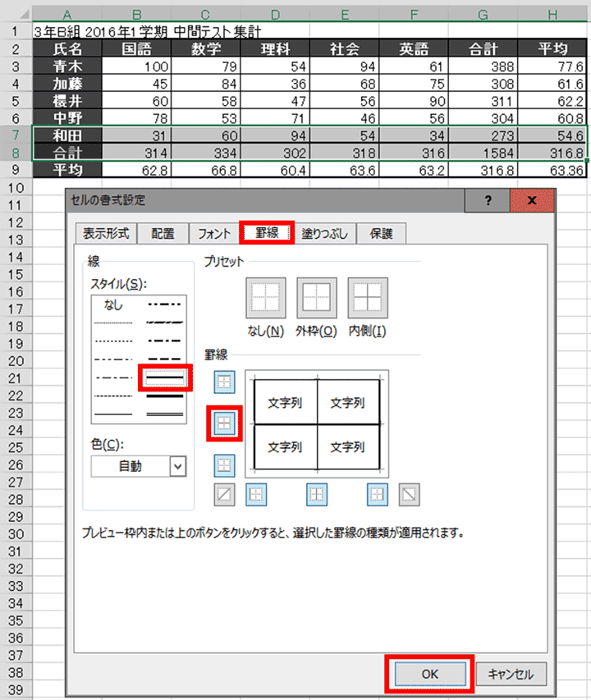Click the 加藤 name cell
The height and width of the screenshot is (700, 591).
[x=67, y=84]
